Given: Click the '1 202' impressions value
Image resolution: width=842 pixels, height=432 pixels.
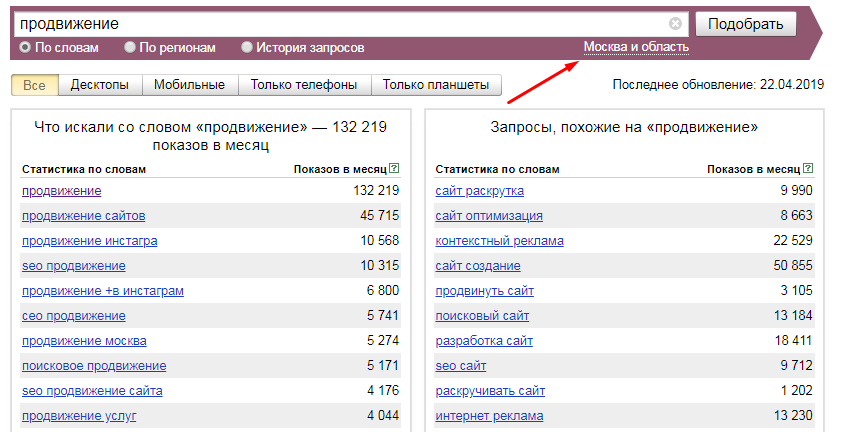Looking at the screenshot, I should [796, 390].
